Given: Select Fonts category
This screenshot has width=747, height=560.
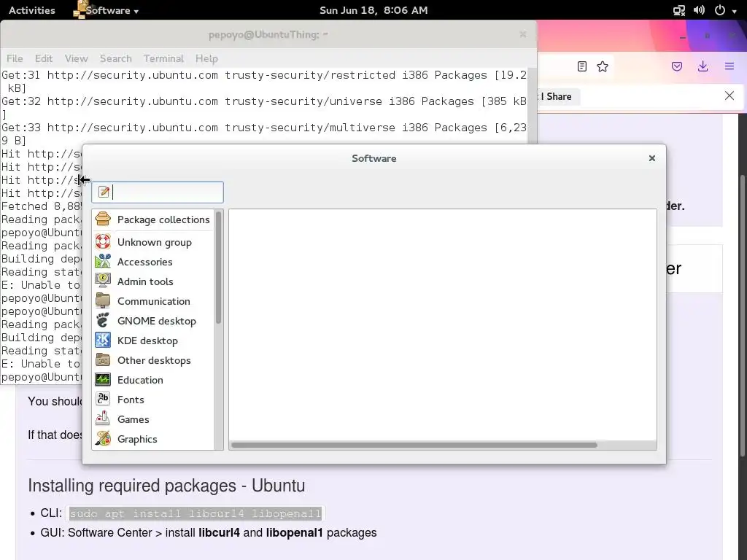Looking at the screenshot, I should pos(153,400).
